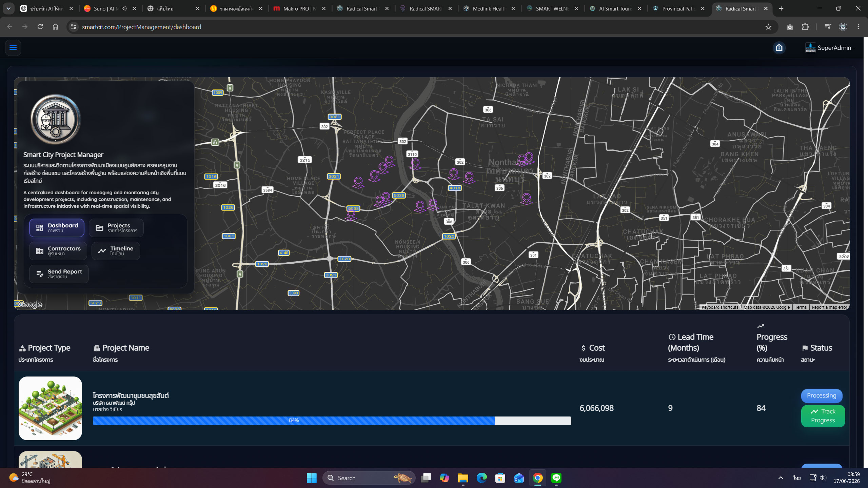Click Track Progress button for first project
The height and width of the screenshot is (488, 868).
coord(823,416)
